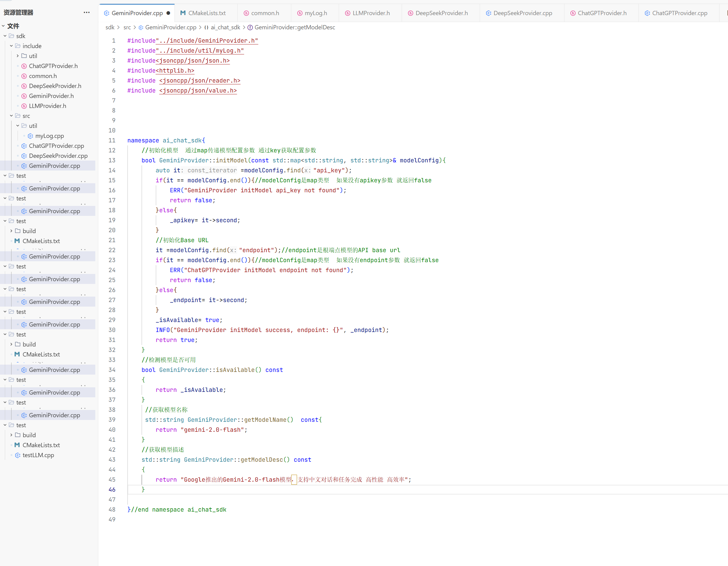This screenshot has height=566, width=728.
Task: Open the common.h editor tab
Action: (265, 13)
